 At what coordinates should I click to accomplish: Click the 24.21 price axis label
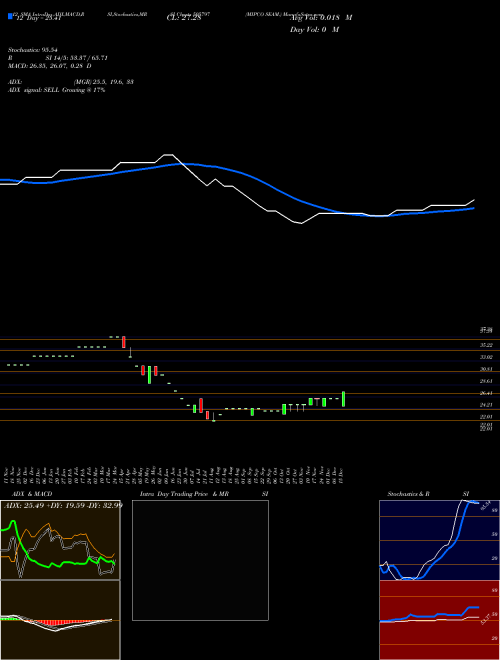487,405
